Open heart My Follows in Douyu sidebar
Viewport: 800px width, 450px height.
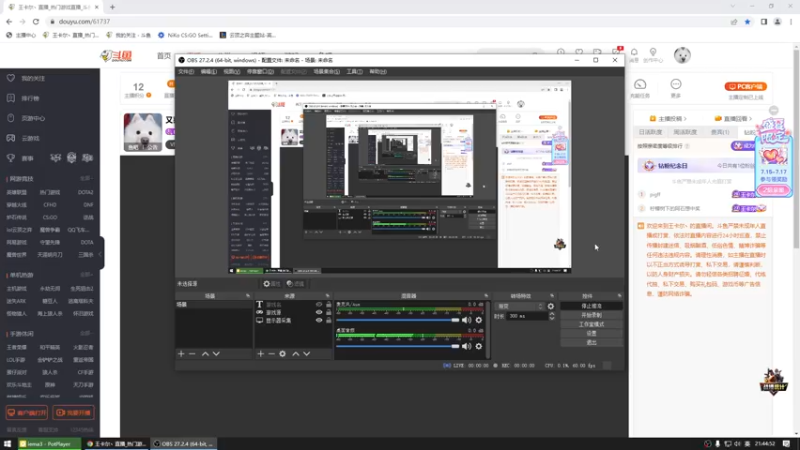(11, 78)
